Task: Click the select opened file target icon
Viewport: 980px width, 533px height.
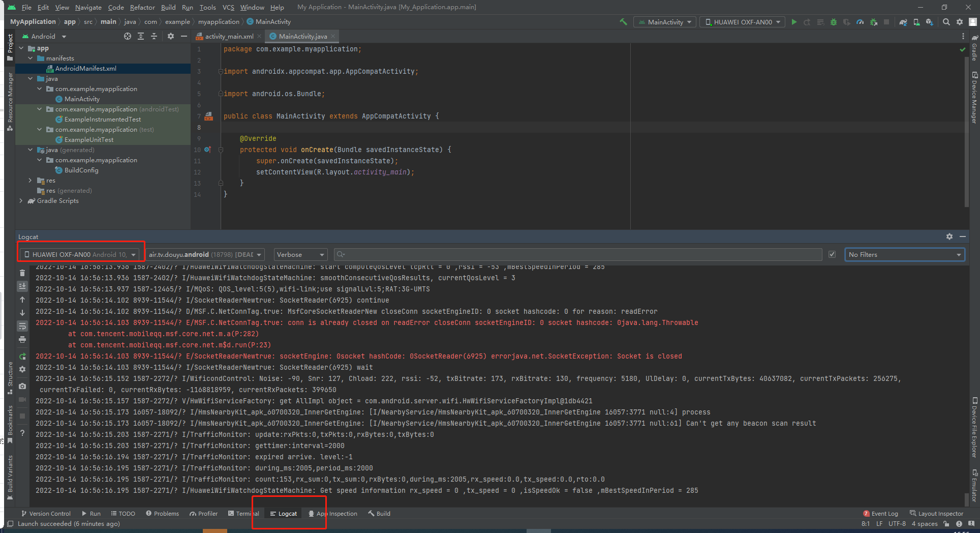Action: click(x=128, y=36)
